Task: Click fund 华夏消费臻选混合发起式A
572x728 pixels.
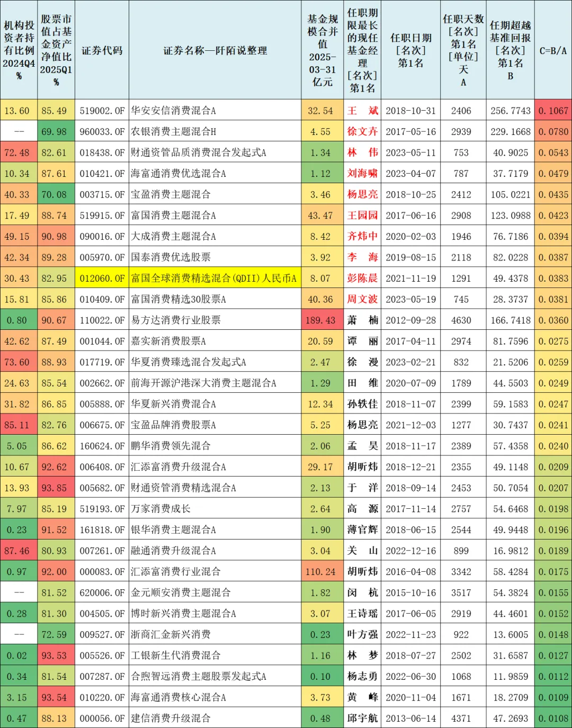Action: coord(189,362)
